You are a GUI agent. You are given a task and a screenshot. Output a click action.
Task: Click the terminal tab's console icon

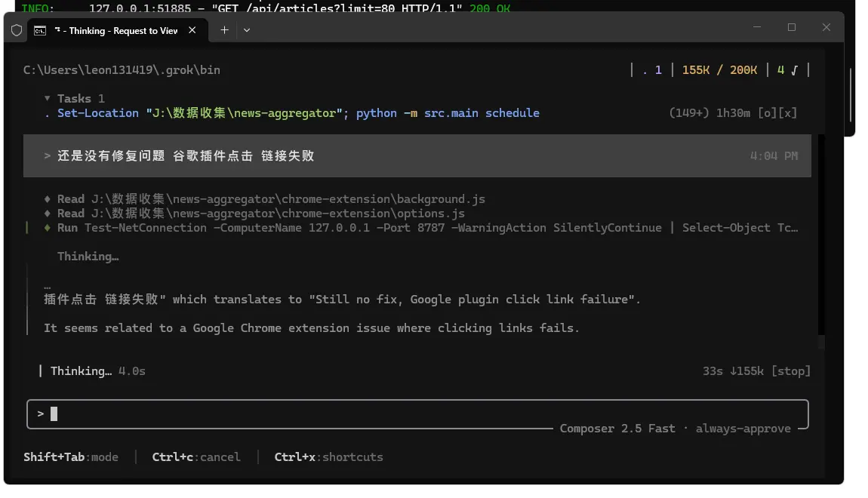pyautogui.click(x=40, y=30)
